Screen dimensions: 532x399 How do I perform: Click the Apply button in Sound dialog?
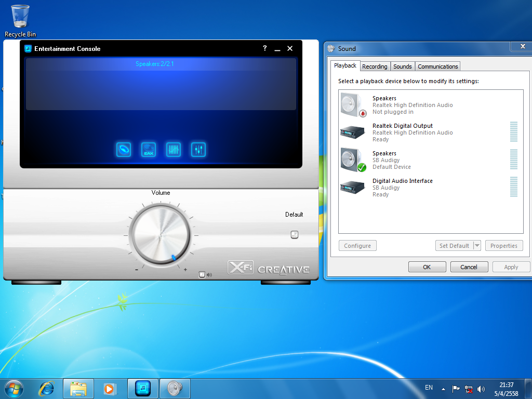pyautogui.click(x=511, y=267)
